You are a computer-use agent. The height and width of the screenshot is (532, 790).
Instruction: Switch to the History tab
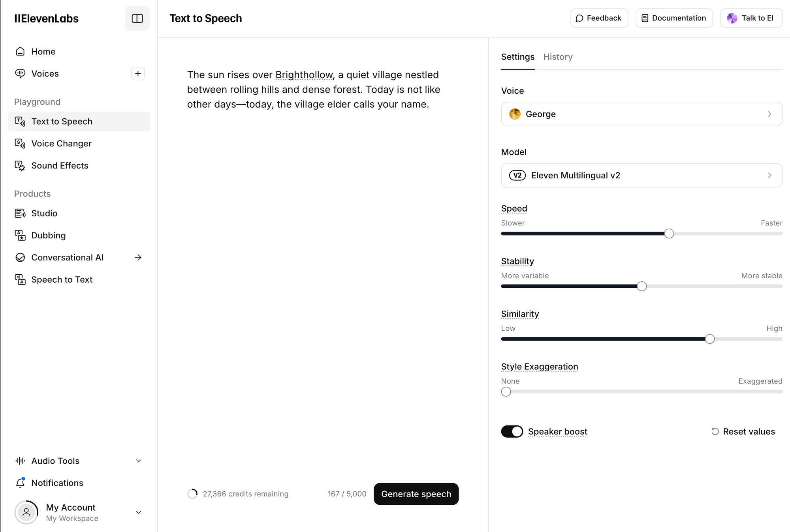558,57
